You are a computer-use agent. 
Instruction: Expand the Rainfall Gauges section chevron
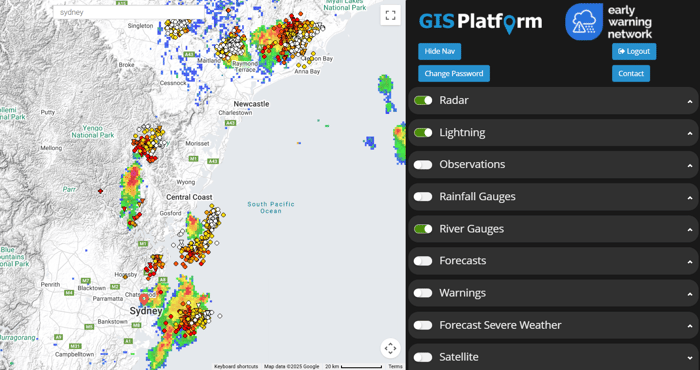[690, 198]
